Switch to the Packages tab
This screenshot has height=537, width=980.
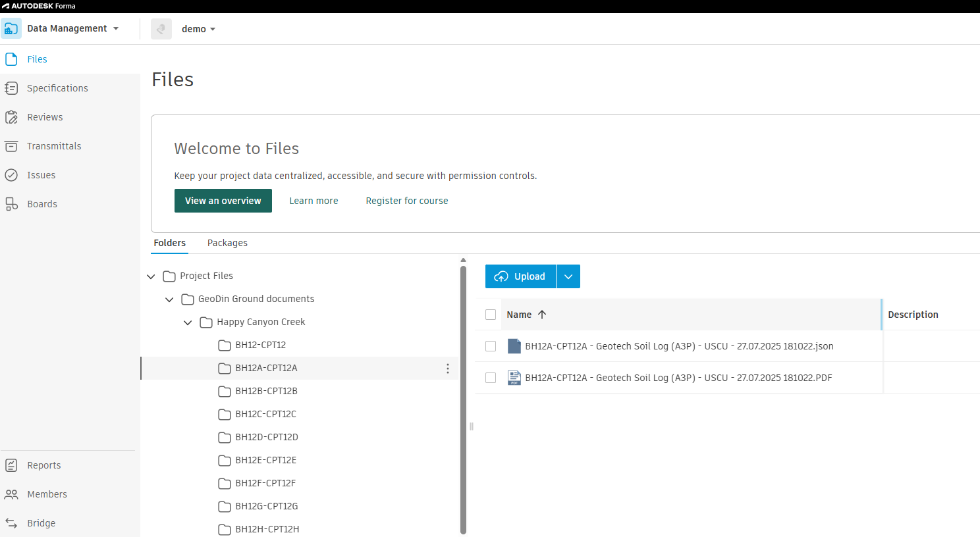click(x=227, y=243)
